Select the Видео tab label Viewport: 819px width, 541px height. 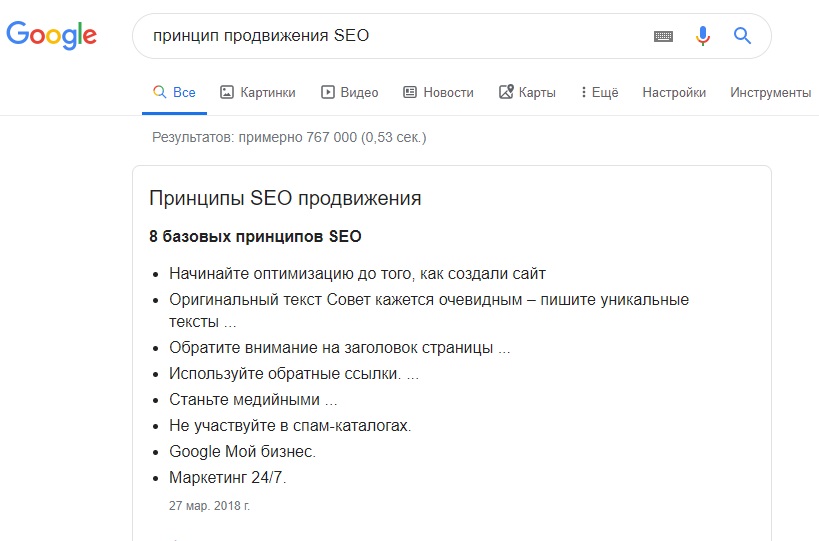[359, 92]
